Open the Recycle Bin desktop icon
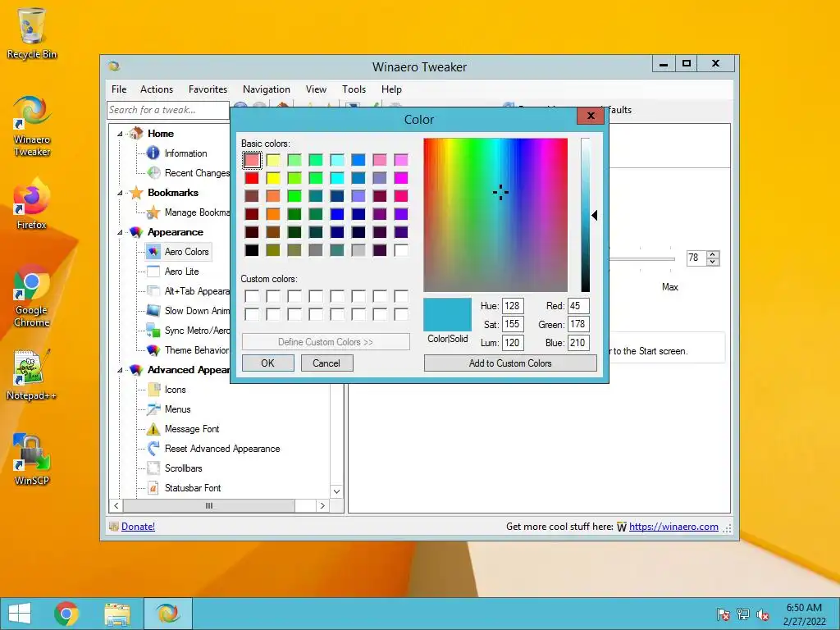 [32, 32]
